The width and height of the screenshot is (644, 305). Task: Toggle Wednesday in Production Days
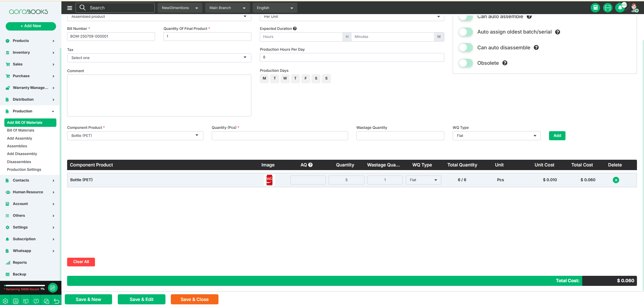[x=285, y=79]
